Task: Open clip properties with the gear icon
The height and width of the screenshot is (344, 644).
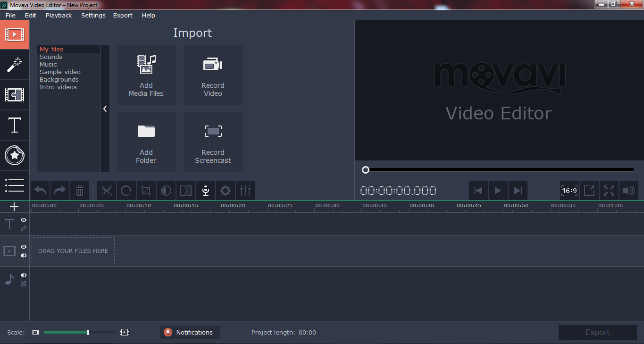Action: pos(225,190)
